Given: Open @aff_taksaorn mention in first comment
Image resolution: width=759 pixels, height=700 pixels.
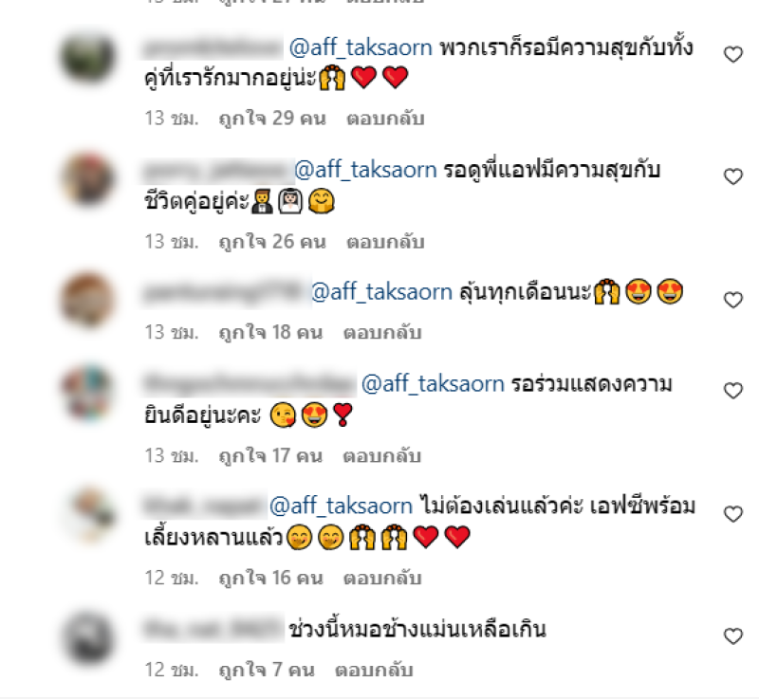Looking at the screenshot, I should click(x=361, y=48).
